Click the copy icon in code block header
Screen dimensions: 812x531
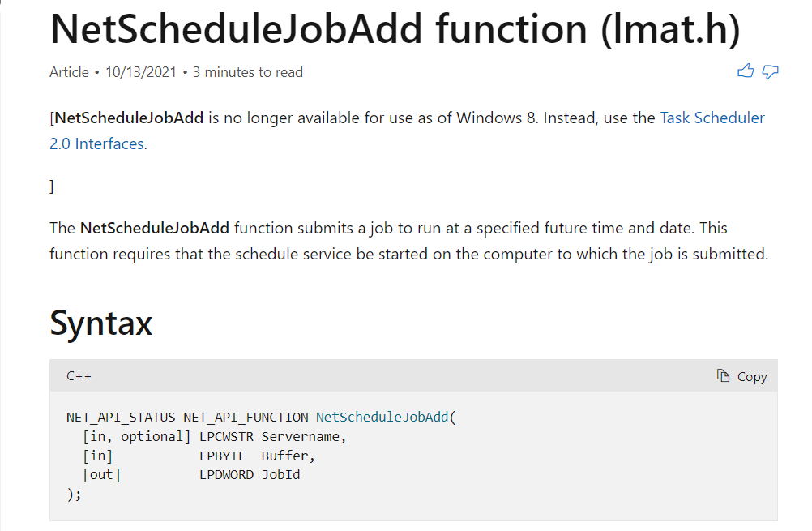click(x=723, y=375)
